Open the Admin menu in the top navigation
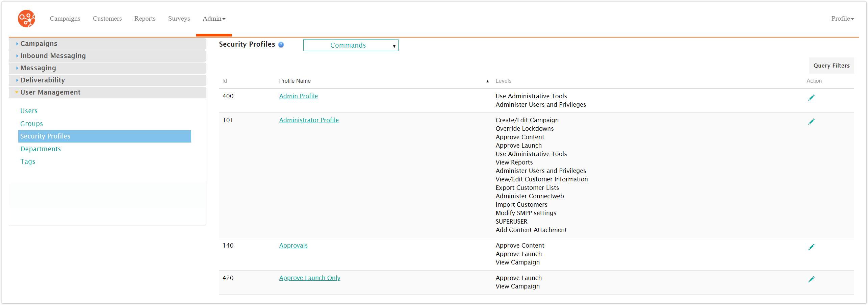Image resolution: width=868 pixels, height=305 pixels. (213, 19)
